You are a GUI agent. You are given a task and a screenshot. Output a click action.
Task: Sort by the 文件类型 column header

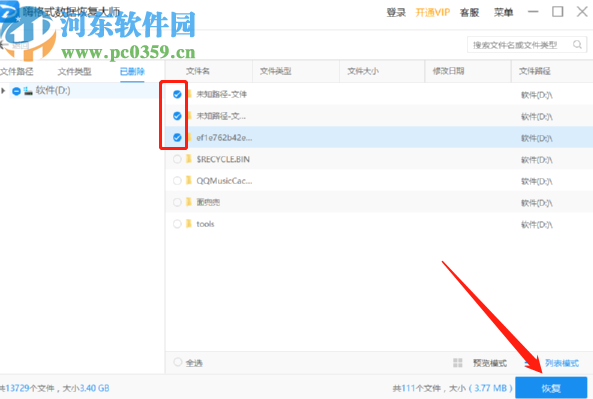point(275,71)
